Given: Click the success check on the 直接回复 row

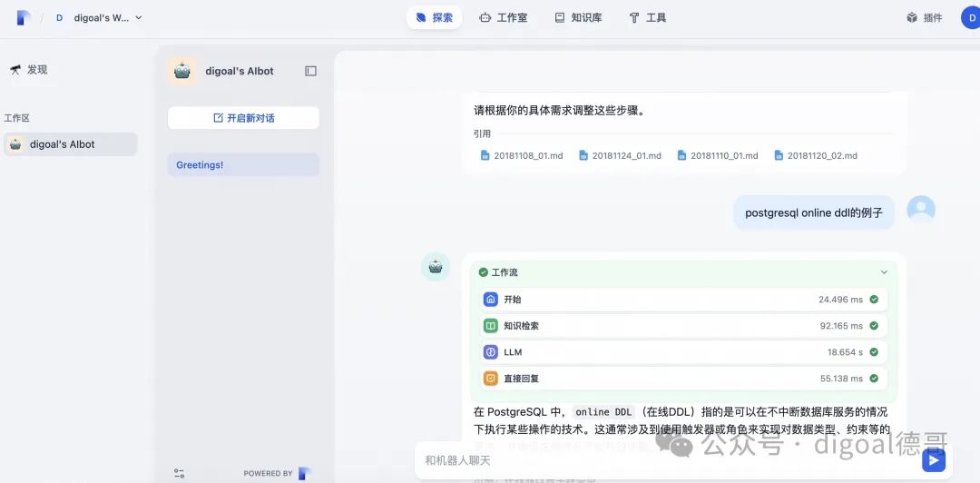Looking at the screenshot, I should tap(874, 379).
